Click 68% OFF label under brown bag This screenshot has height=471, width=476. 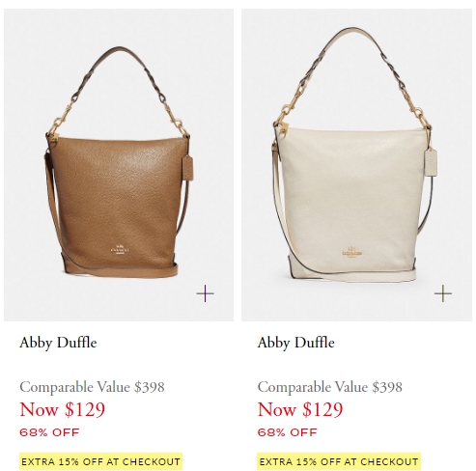coord(49,432)
